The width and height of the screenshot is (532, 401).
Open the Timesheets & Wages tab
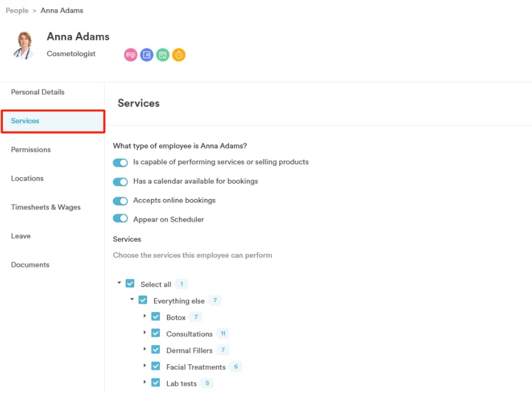tap(45, 208)
